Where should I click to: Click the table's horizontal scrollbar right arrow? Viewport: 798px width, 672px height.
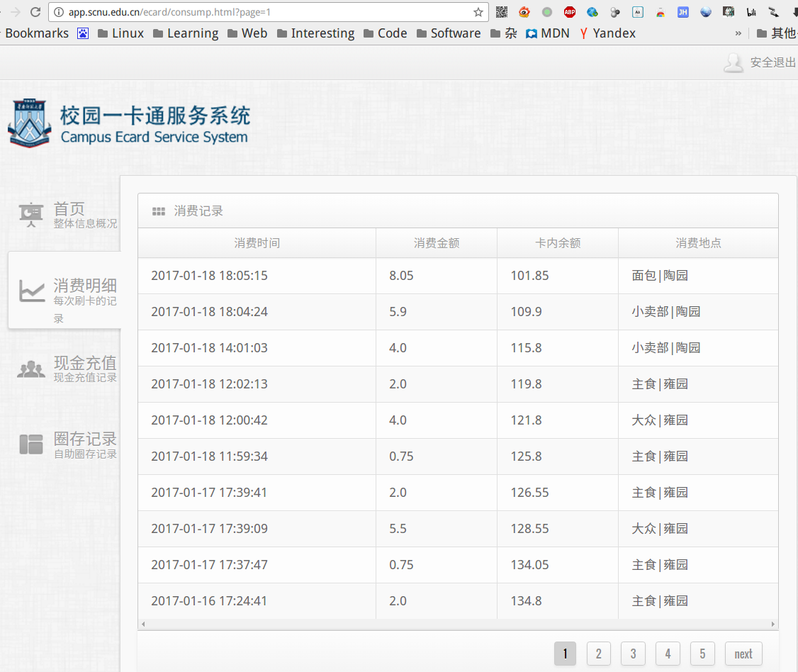[x=773, y=625]
